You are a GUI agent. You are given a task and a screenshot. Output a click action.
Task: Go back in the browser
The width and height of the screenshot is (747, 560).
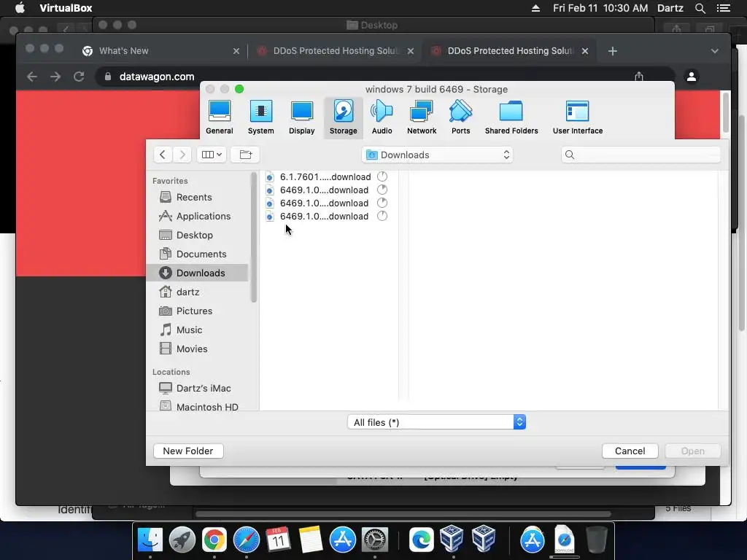pos(32,76)
